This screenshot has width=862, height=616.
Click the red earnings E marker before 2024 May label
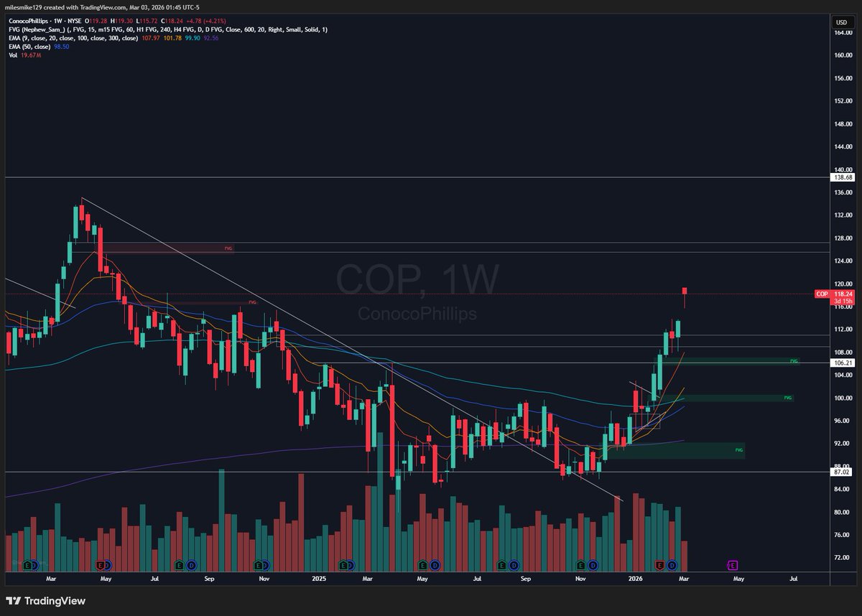coord(101,565)
